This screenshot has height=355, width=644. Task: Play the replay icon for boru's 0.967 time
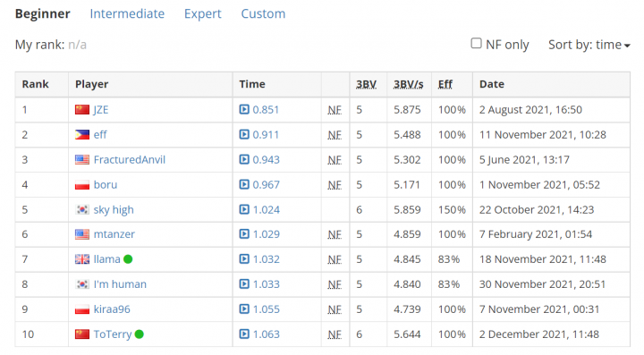(244, 185)
